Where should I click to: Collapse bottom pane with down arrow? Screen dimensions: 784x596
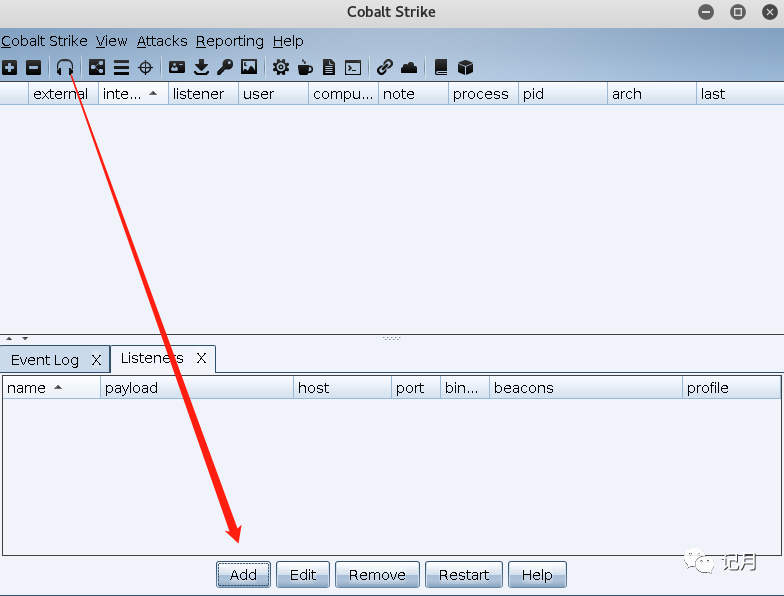25,338
